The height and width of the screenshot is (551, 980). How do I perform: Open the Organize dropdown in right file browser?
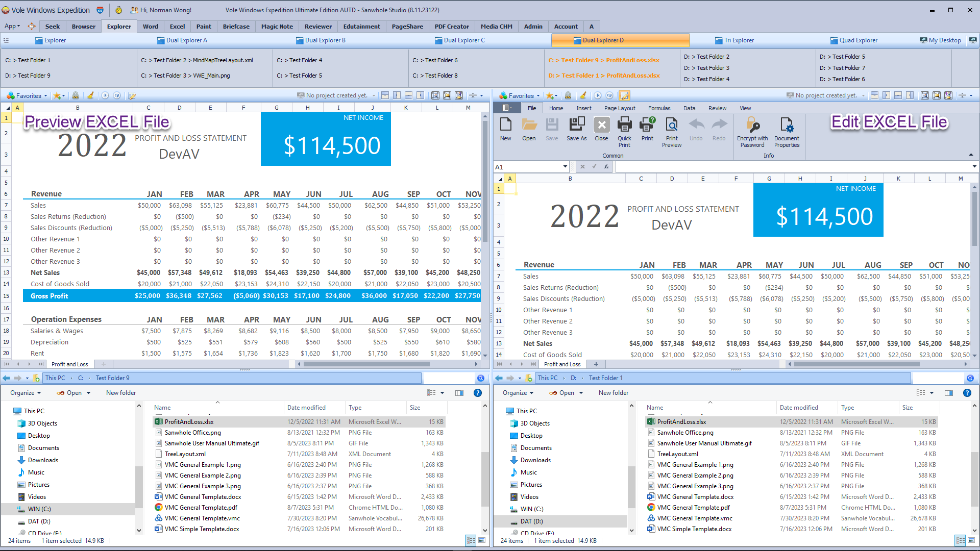pos(518,393)
